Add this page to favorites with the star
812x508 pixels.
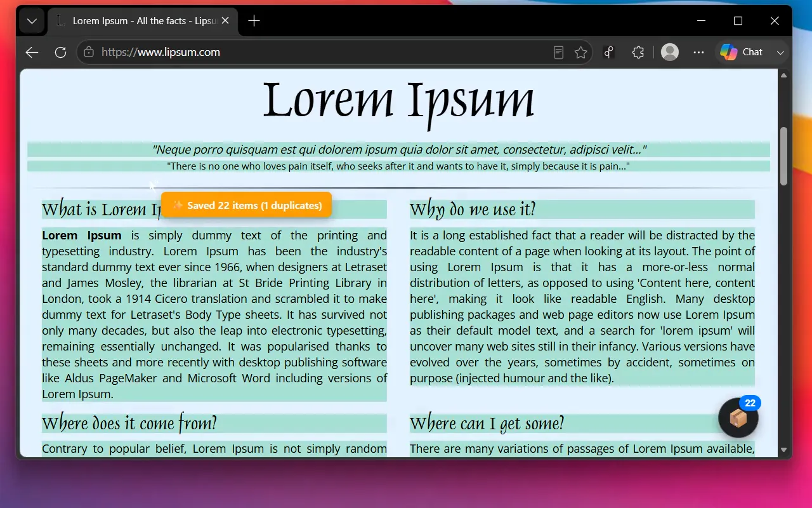coord(580,52)
